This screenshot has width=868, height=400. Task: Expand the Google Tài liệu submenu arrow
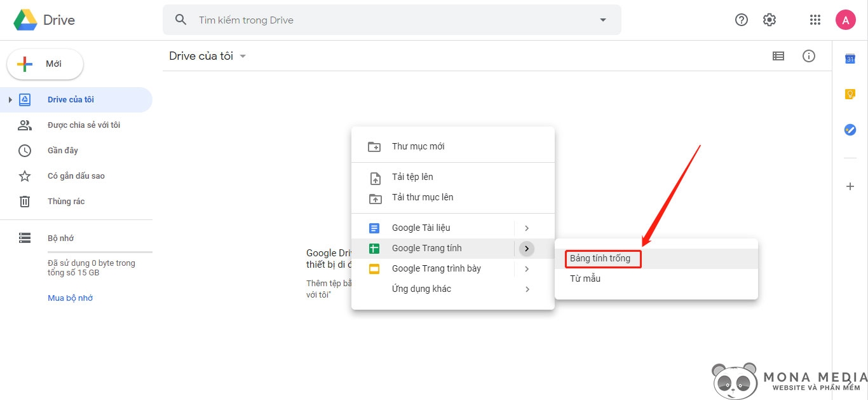(526, 228)
